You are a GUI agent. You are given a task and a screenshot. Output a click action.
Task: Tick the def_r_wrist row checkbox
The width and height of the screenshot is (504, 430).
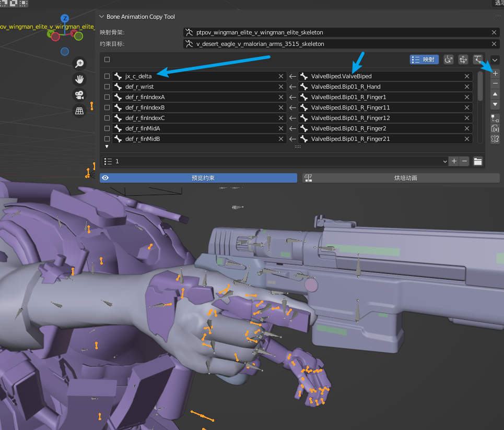tap(107, 87)
